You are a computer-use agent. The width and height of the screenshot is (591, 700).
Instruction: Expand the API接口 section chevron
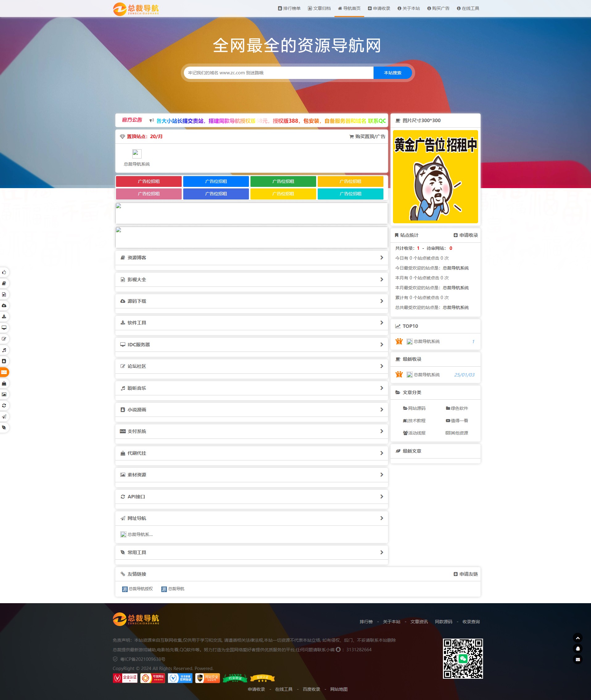(x=382, y=496)
